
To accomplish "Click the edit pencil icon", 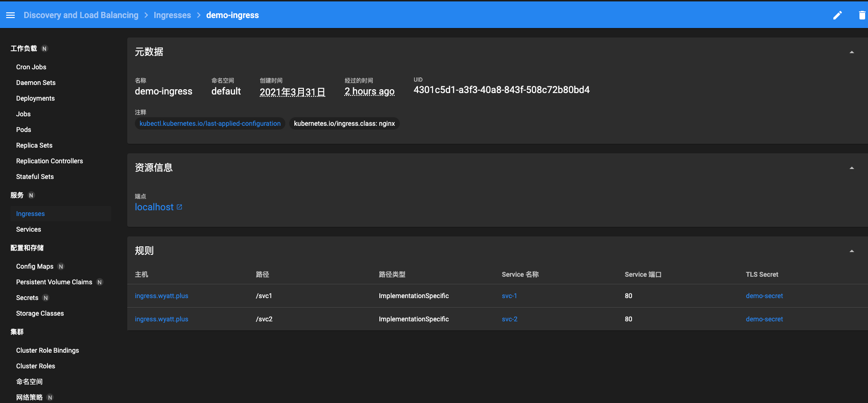I will coord(838,15).
